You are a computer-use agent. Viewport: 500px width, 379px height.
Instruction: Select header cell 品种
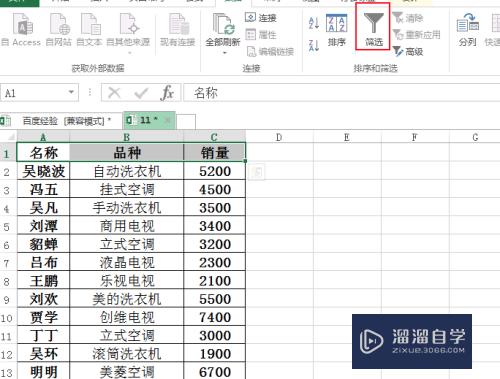point(127,153)
